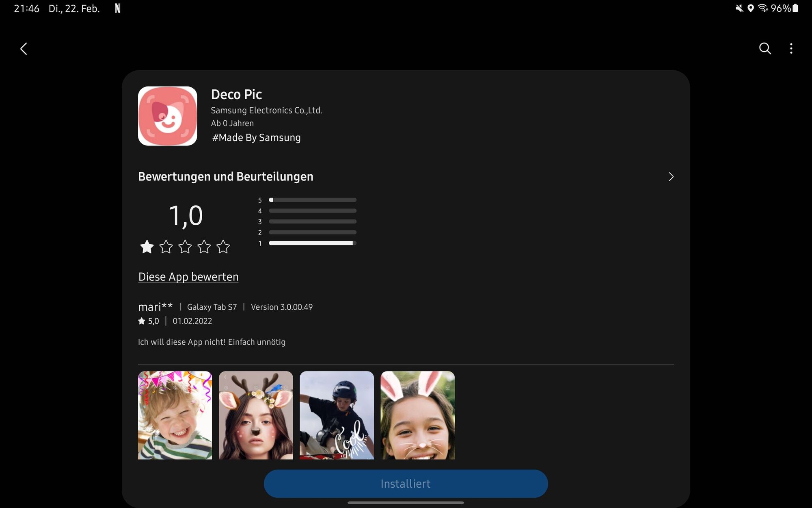The height and width of the screenshot is (508, 812).
Task: Open screenshot of laughing child with confetti
Action: 175,415
